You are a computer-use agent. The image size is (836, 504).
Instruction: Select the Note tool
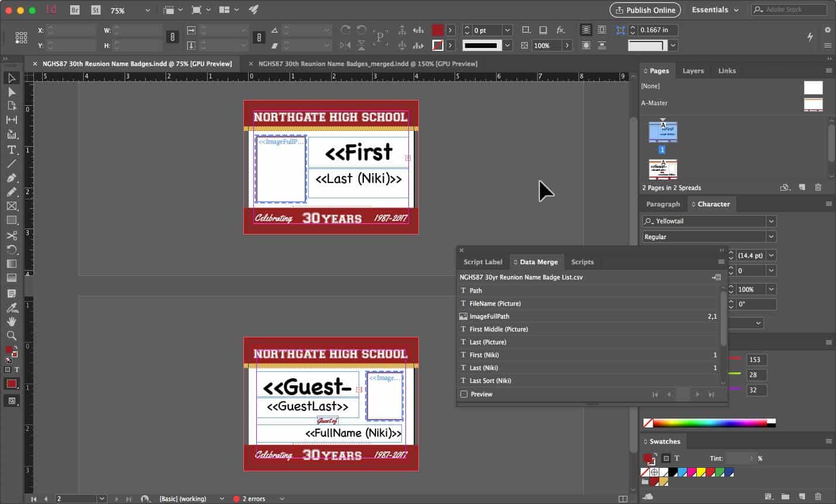pos(12,294)
